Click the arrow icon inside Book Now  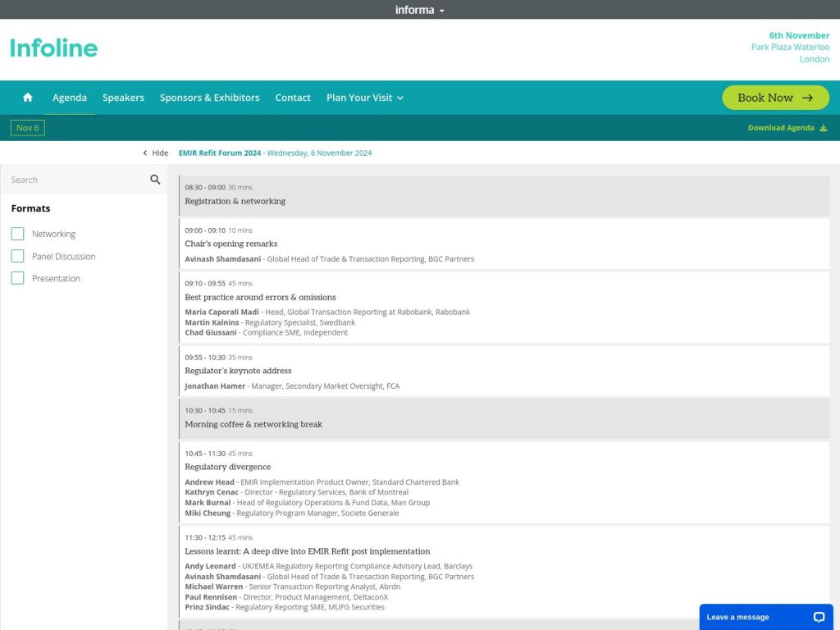[808, 97]
